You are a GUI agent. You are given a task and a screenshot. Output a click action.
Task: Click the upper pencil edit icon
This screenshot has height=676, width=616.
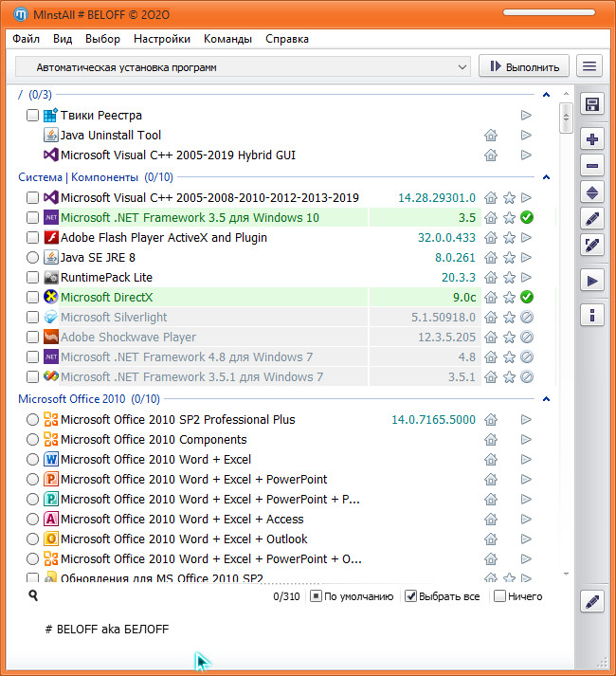592,219
